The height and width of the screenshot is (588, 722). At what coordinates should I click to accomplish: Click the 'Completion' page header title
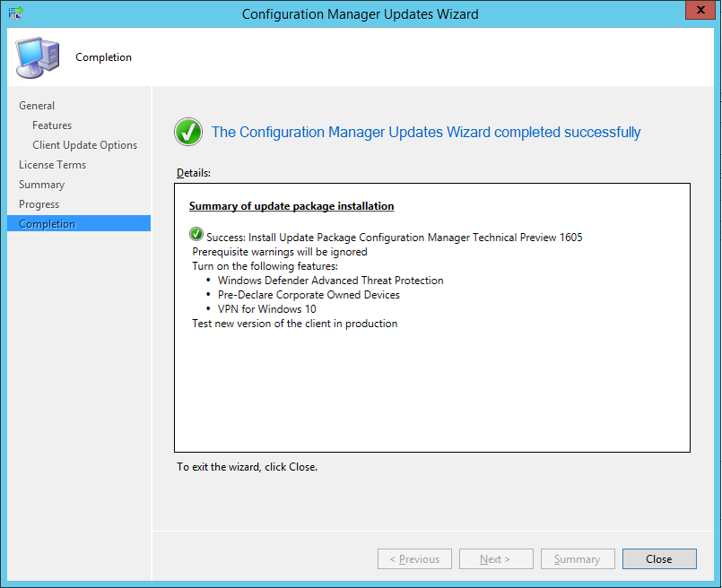pos(104,57)
